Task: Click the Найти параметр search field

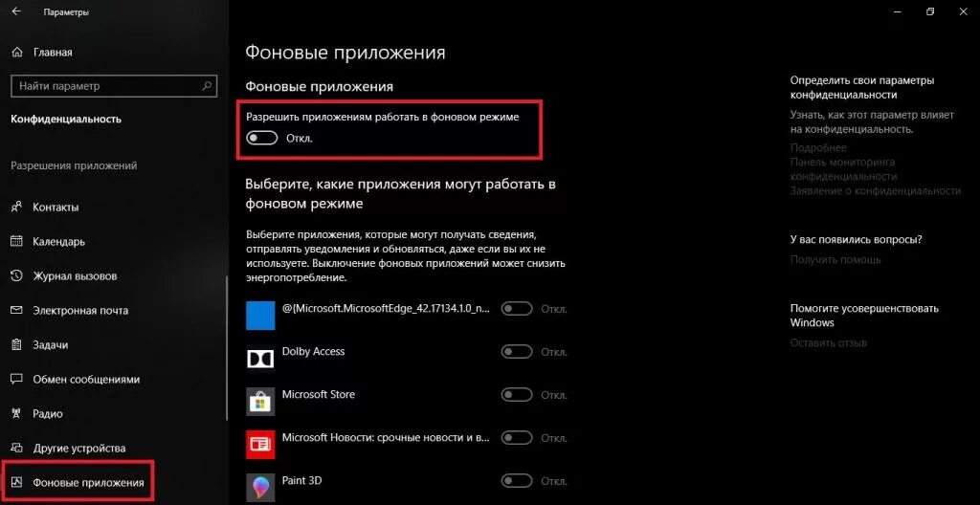Action: (114, 86)
